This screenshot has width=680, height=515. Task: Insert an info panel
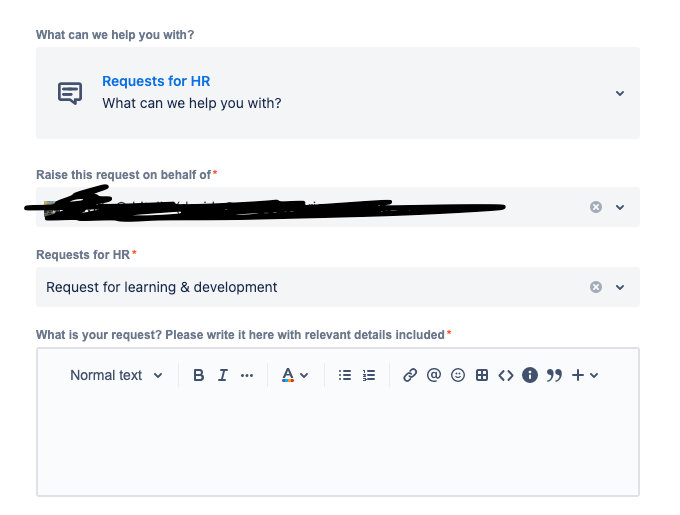coord(530,375)
